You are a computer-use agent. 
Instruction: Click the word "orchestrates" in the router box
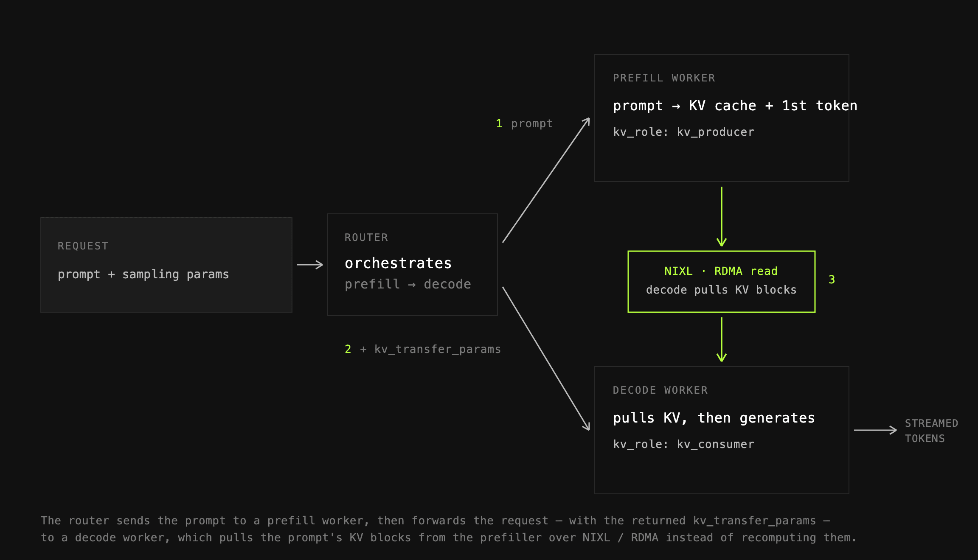pyautogui.click(x=398, y=263)
